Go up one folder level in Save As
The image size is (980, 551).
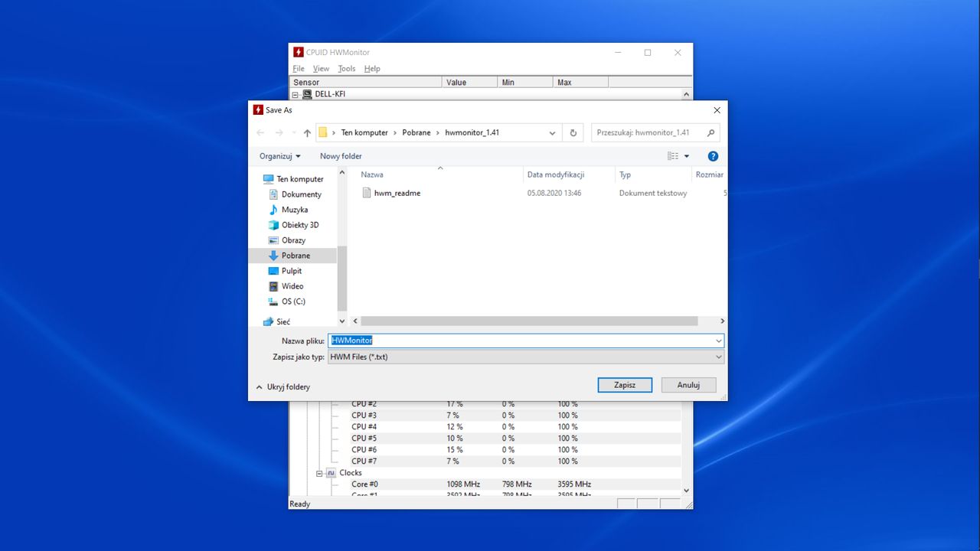307,132
